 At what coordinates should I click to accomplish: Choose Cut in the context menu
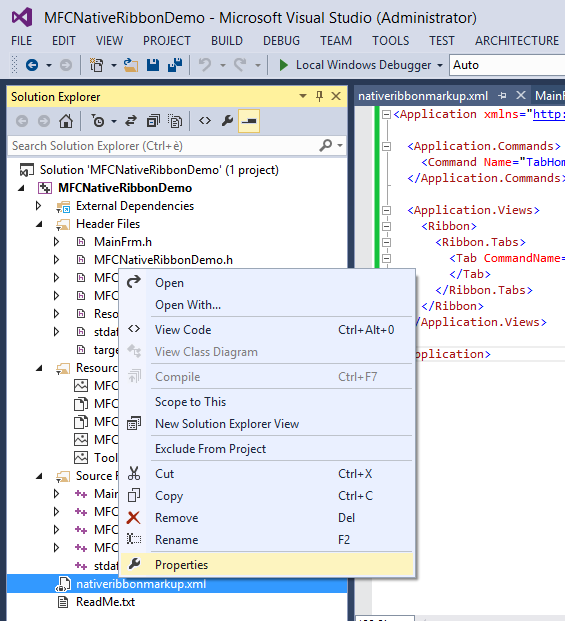267,474
